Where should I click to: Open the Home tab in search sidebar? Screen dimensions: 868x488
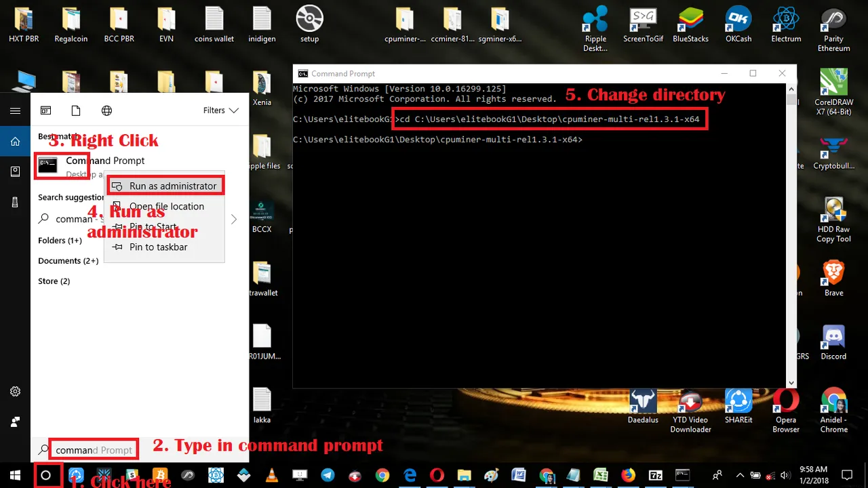tap(15, 142)
